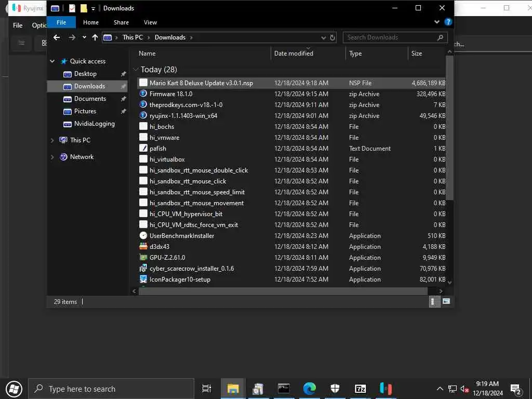Expand the ribbon with chevron
532x399 pixels.
[436, 22]
